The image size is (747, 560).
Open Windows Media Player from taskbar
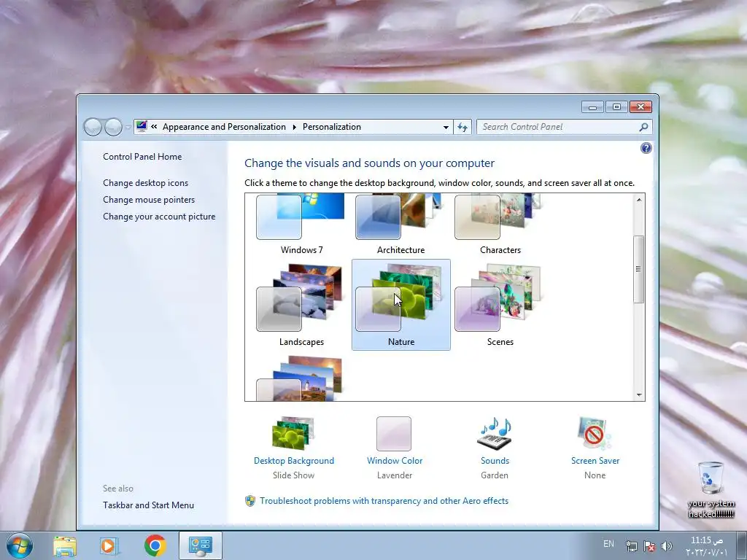click(x=109, y=545)
